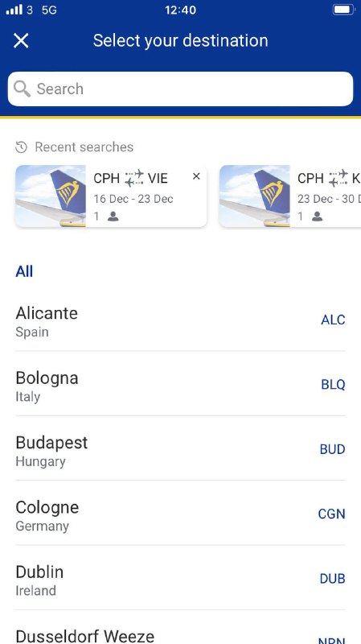
Task: Remove the CPH to VIE recent search
Action: (196, 176)
